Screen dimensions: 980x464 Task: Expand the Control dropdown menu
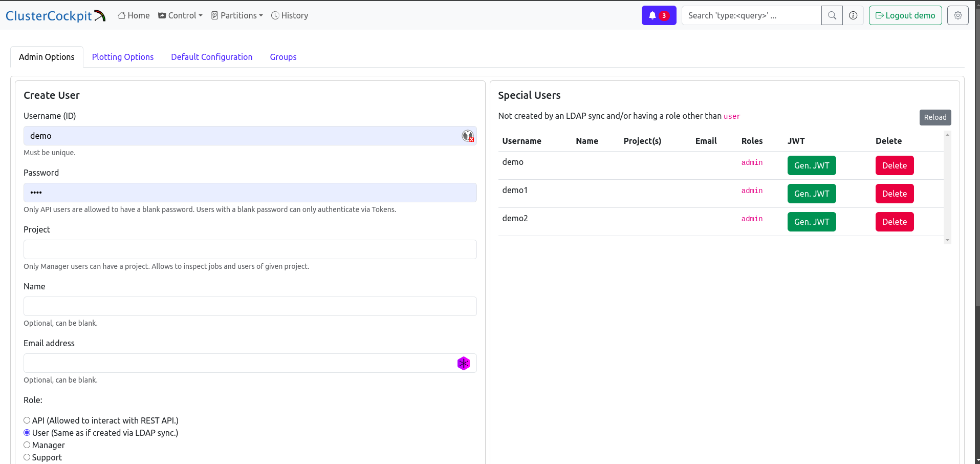[x=180, y=15]
